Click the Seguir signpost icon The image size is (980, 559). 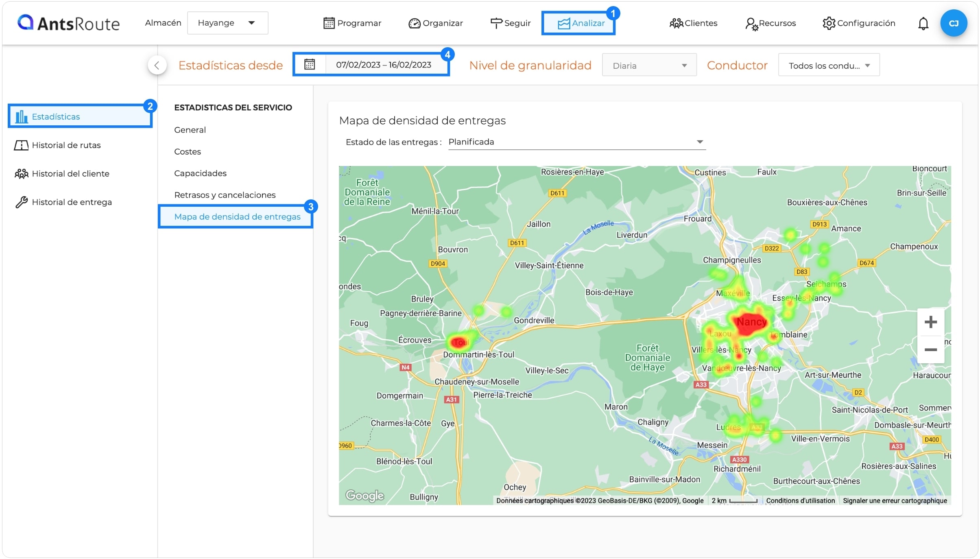(x=496, y=23)
